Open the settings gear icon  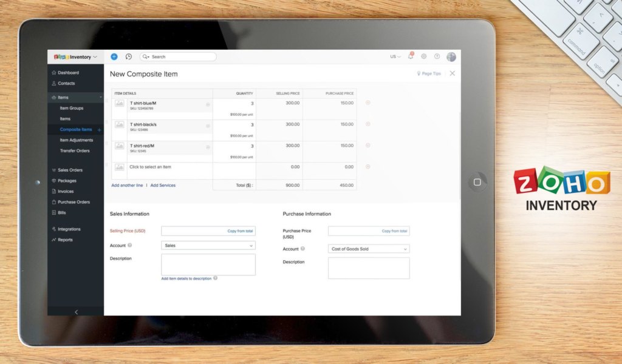tap(425, 56)
